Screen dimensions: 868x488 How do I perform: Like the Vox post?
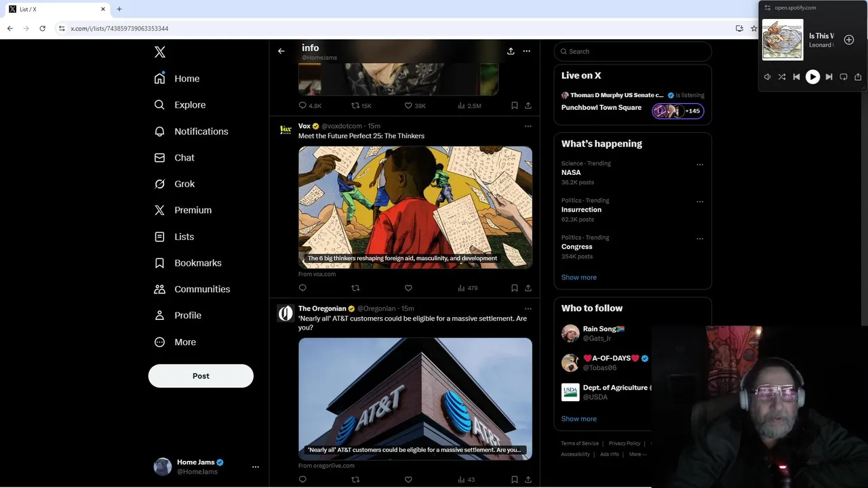point(408,288)
